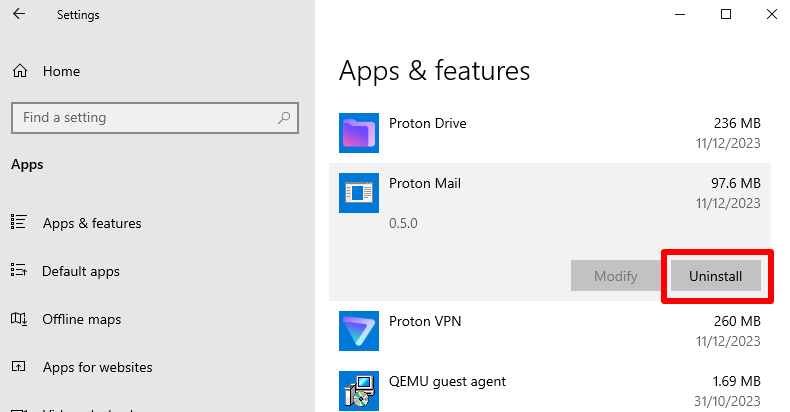Select the Proton Drive app entry
790x412 pixels.
pyautogui.click(x=550, y=133)
